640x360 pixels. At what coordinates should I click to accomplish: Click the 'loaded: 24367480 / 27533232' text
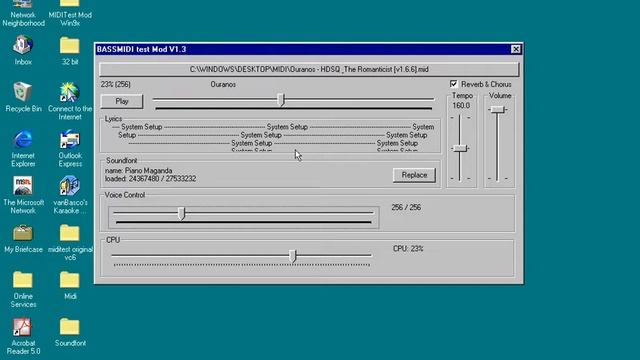(x=150, y=179)
